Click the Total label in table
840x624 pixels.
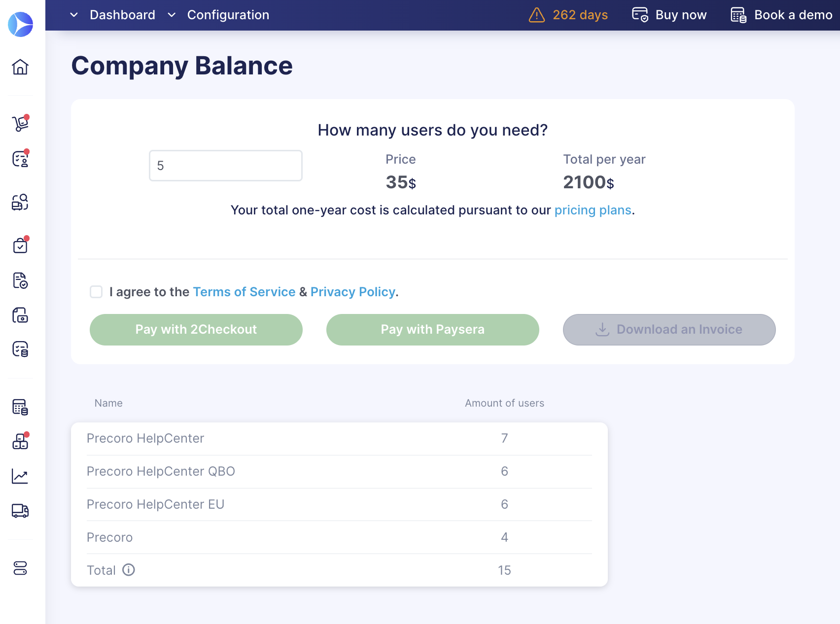pos(101,570)
